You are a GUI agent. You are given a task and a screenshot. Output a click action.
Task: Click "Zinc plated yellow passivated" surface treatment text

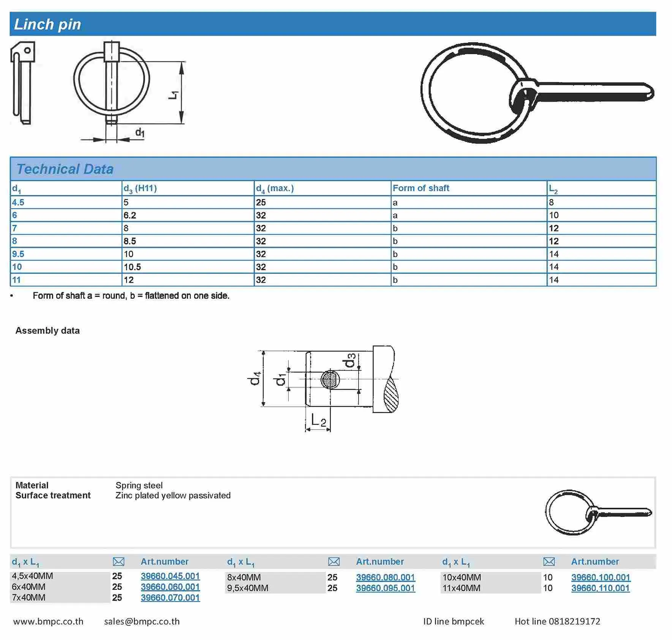173,496
